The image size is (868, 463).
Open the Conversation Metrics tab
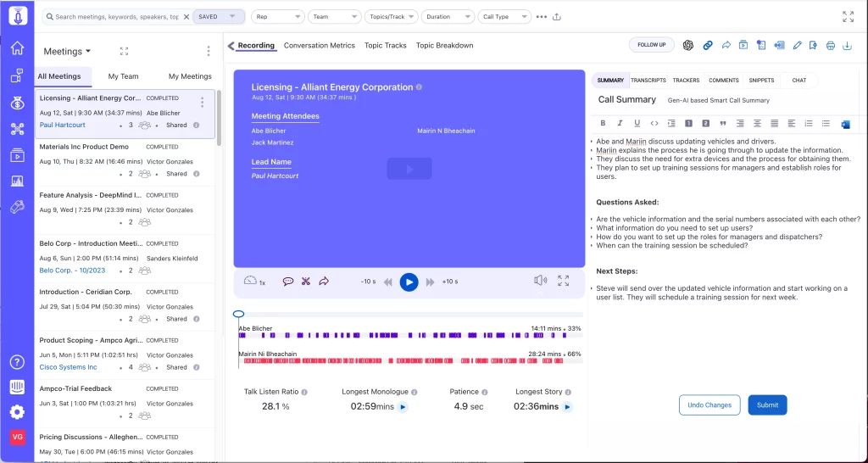pos(320,46)
